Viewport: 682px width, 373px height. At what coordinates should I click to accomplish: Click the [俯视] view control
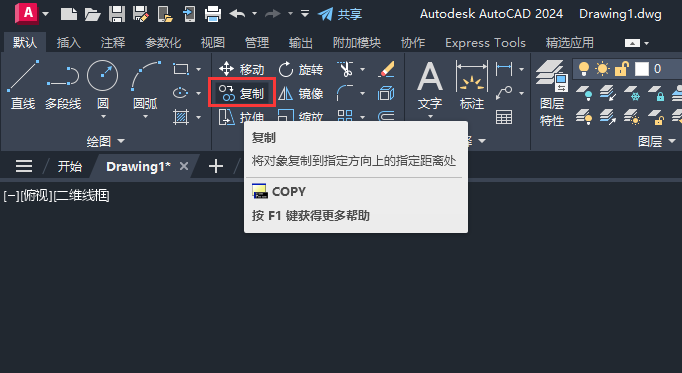37,196
